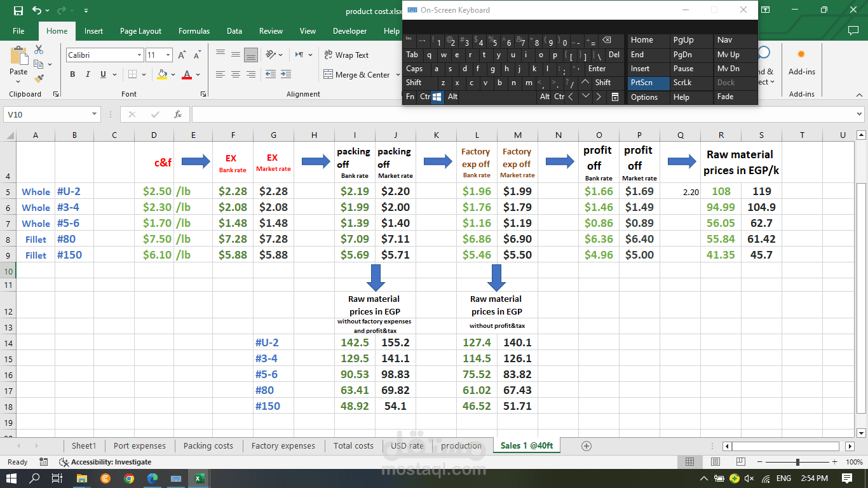Open Google Chrome from taskbar
868x488 pixels.
click(129, 478)
